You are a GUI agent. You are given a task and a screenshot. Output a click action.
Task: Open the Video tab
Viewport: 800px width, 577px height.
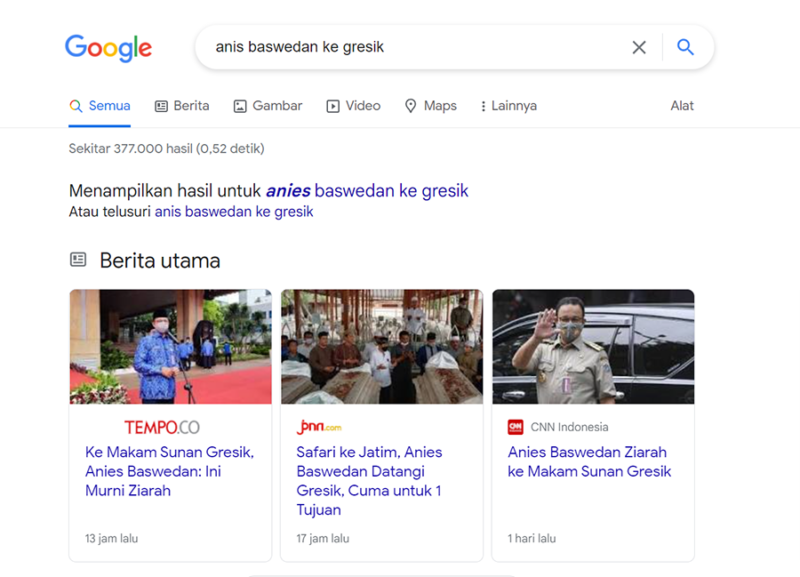pos(354,106)
